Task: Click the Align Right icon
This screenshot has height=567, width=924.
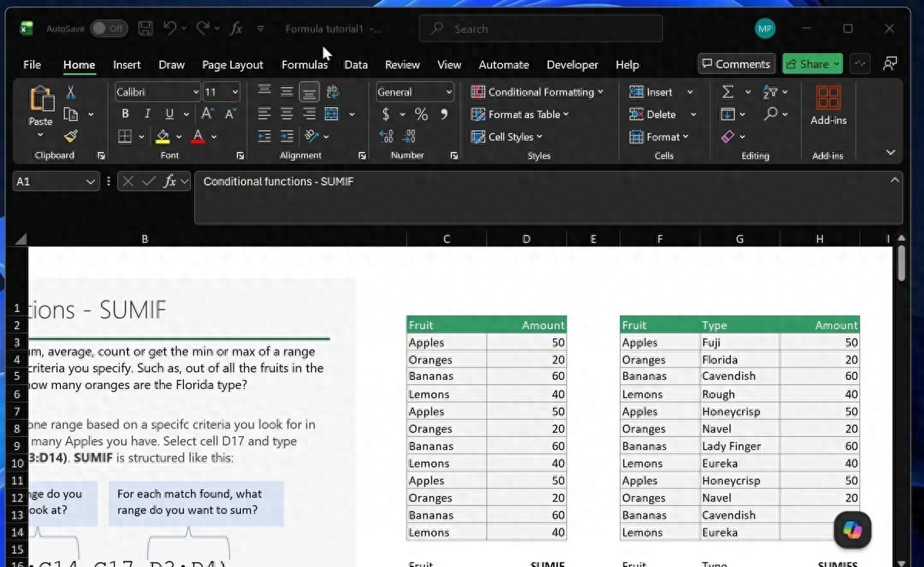Action: pyautogui.click(x=309, y=114)
